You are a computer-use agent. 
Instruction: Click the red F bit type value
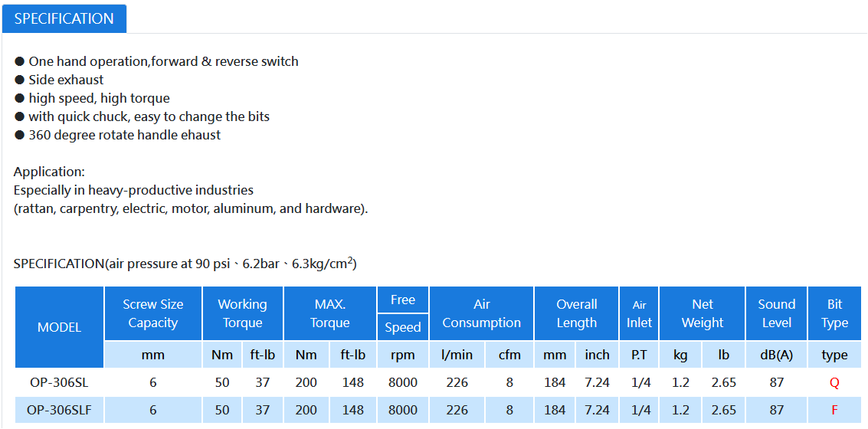click(x=835, y=410)
